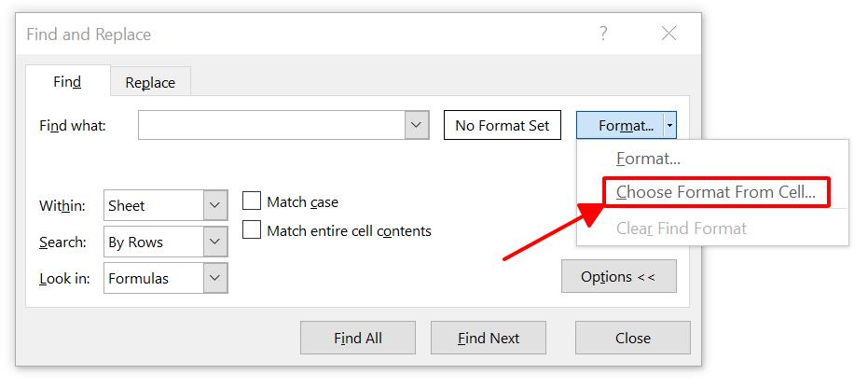Close the Find and Replace dialog
This screenshot has height=388, width=868.
668,35
